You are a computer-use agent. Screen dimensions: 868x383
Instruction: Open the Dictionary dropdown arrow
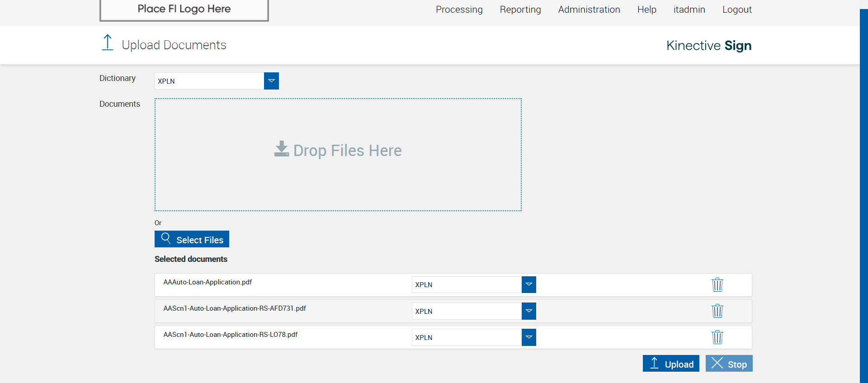271,81
